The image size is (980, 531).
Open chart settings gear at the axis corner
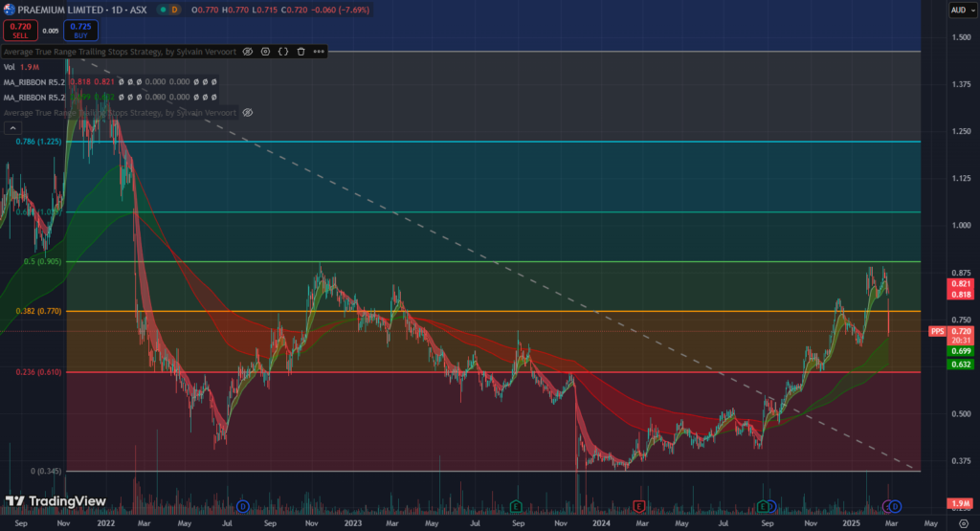pos(964,523)
